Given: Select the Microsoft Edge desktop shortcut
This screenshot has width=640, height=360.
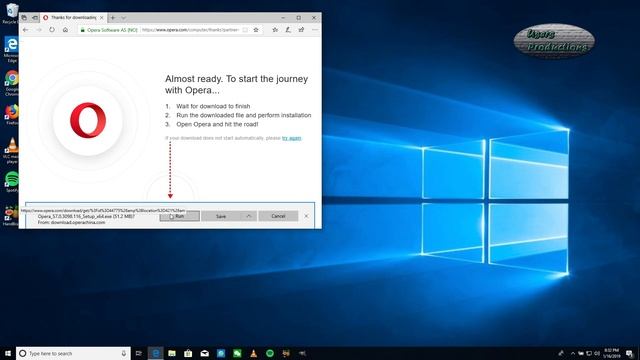Looking at the screenshot, I should click(11, 49).
